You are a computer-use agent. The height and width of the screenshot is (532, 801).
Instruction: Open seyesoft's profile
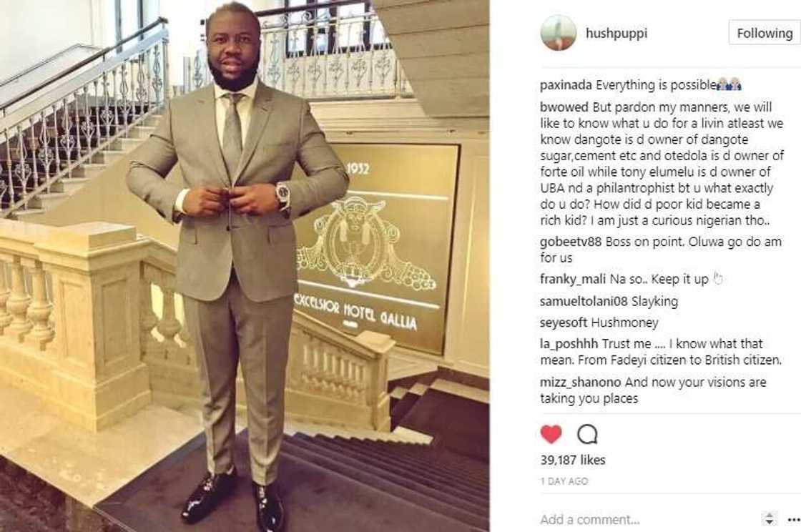564,322
